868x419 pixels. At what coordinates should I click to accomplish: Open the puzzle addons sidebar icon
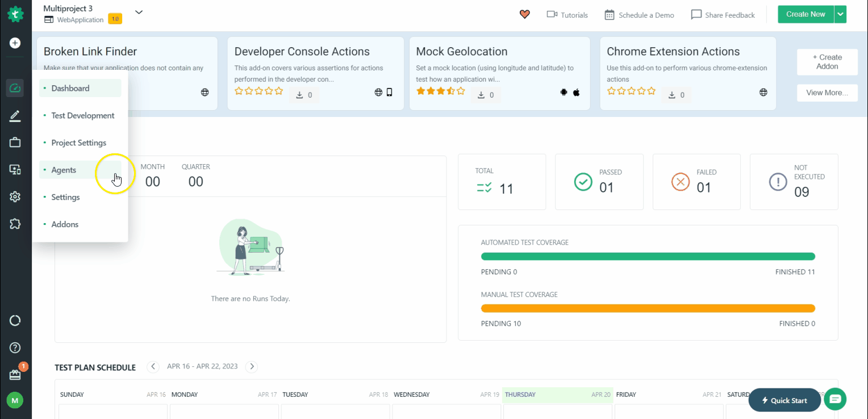[x=15, y=224]
